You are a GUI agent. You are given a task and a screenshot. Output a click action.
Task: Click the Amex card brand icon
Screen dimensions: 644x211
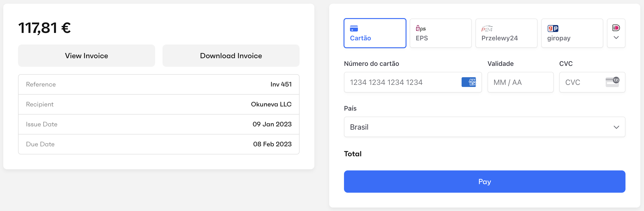point(469,82)
